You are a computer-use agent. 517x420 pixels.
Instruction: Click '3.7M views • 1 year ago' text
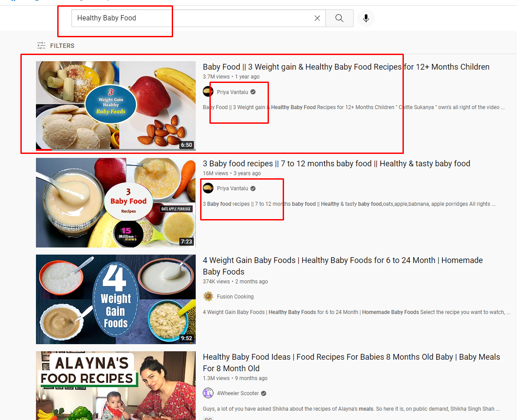231,77
